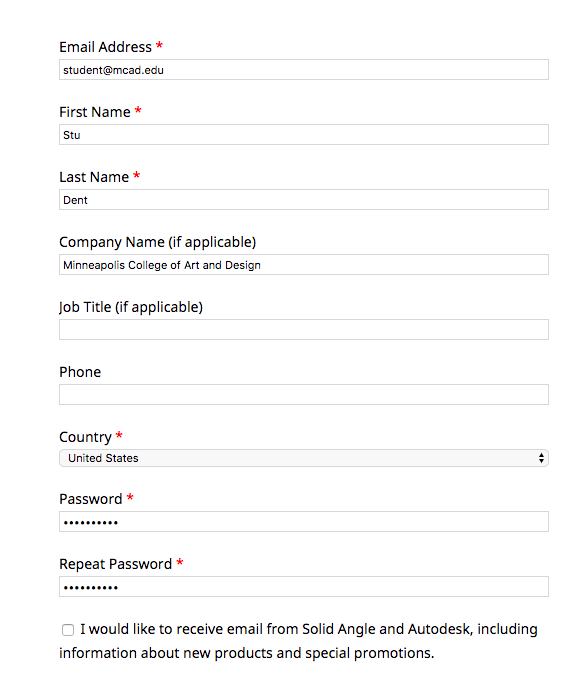Click the First Name label text
Viewport: 587px width, 684px height.
[95, 112]
